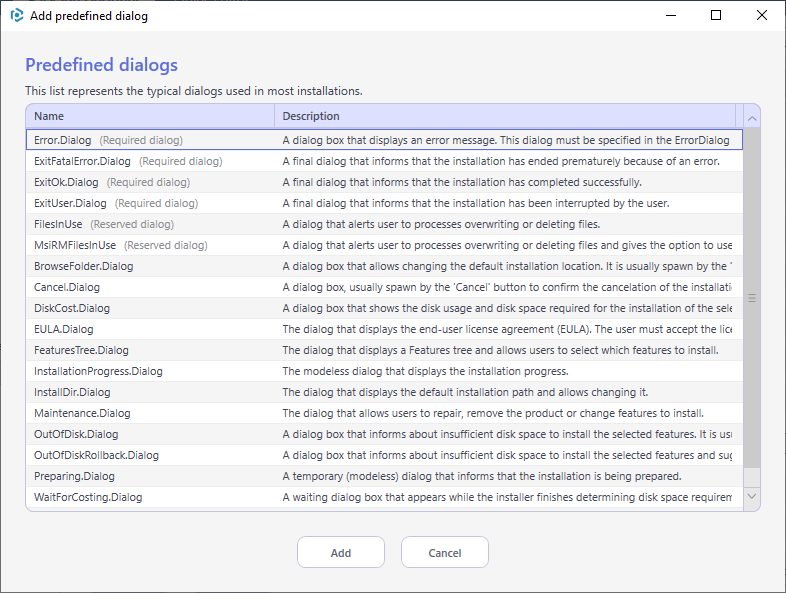Viewport: 786px width, 593px height.
Task: Click the description about repair, remove the product
Action: point(493,414)
